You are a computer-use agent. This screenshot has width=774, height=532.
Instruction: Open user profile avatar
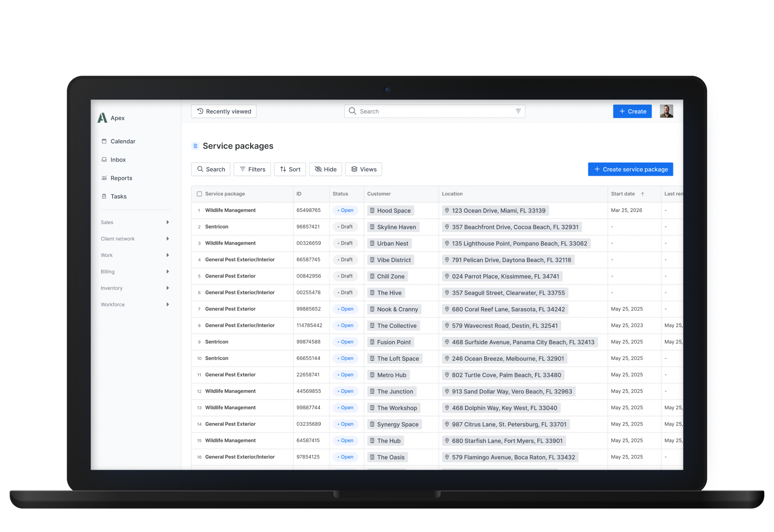(x=666, y=111)
